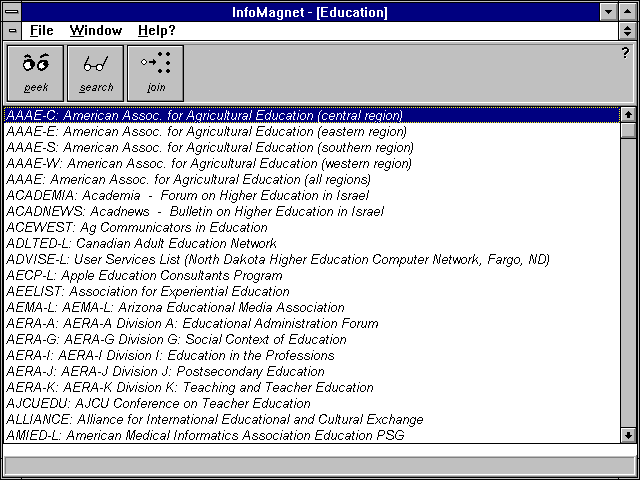This screenshot has height=480, width=640.
Task: Choose AECP-L Apple Education Consultants Program
Action: (144, 275)
